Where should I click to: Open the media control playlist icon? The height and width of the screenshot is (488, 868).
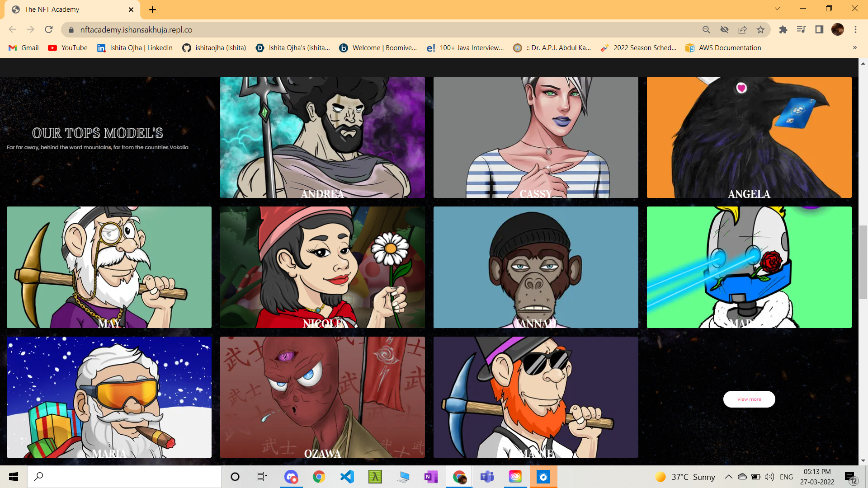point(801,29)
